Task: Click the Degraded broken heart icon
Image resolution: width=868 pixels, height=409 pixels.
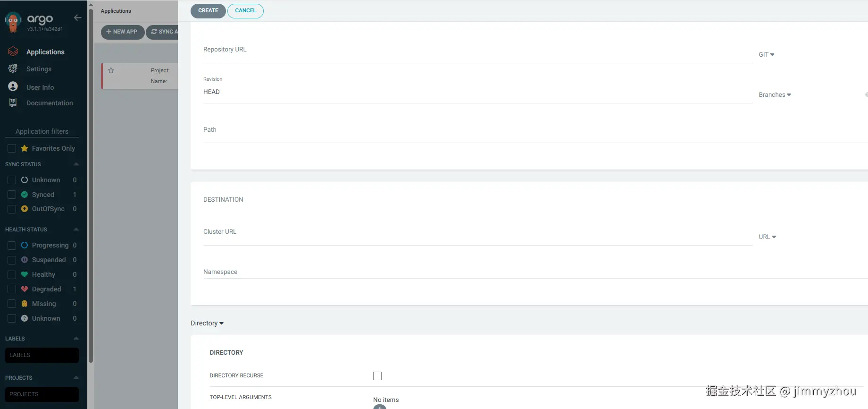Action: pos(25,289)
